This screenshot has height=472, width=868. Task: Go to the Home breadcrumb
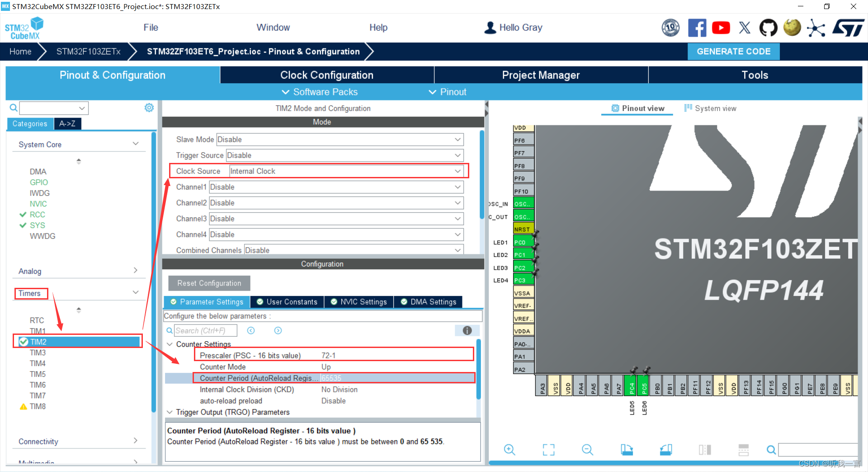[x=20, y=52]
